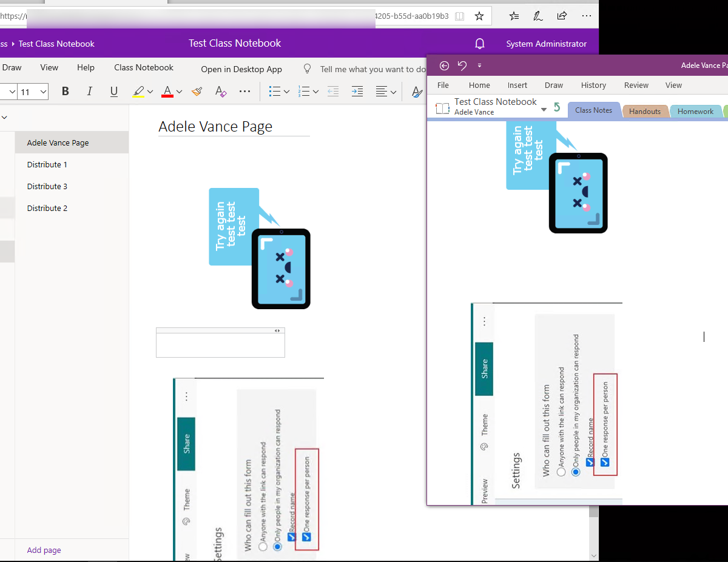
Task: Switch to the Homework section tab
Action: pos(696,112)
